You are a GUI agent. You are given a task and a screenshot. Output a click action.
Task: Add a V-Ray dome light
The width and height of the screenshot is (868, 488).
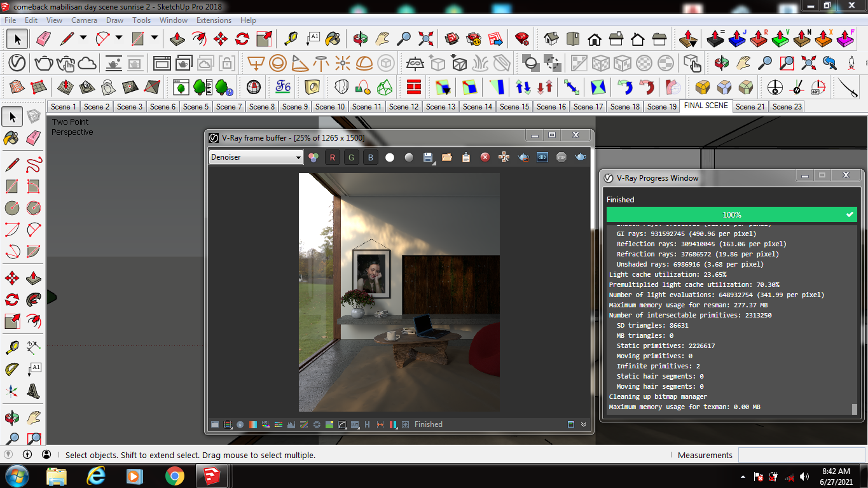[x=364, y=63]
